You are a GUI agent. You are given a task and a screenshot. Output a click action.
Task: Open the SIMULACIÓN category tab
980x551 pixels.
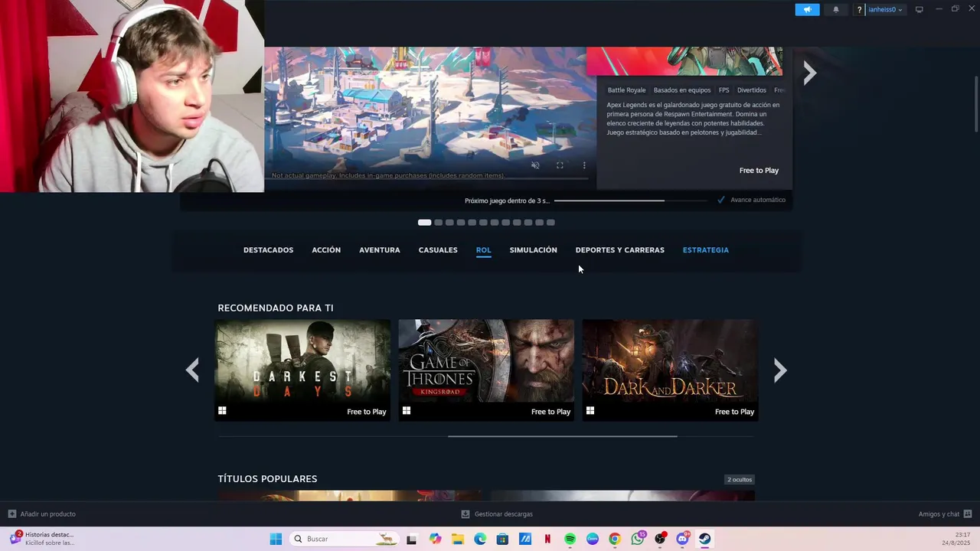(534, 250)
